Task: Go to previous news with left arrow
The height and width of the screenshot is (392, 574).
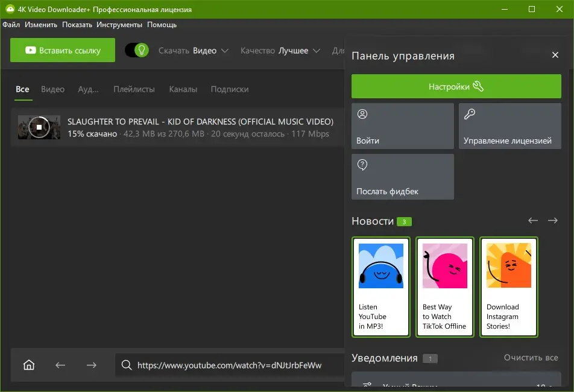Action: 533,220
